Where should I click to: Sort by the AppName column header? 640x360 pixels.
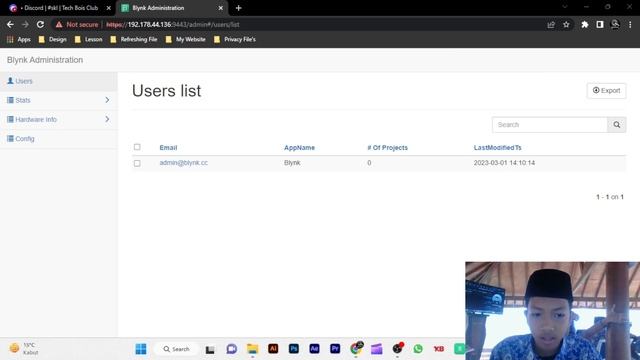coord(299,148)
